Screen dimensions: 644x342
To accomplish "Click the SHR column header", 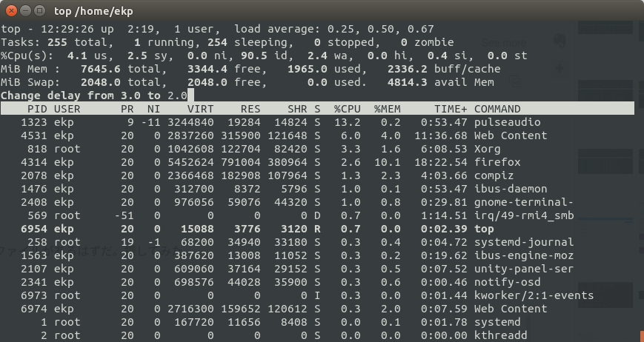I will tap(297, 109).
